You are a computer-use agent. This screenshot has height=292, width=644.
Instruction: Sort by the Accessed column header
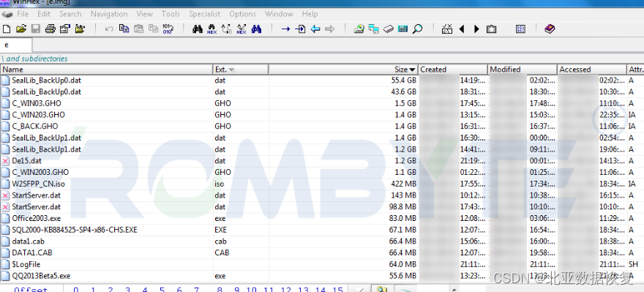592,70
